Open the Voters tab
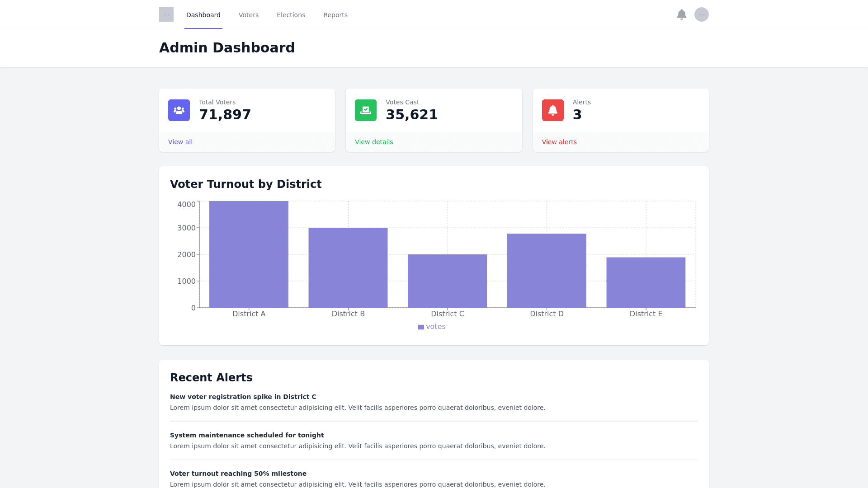 [x=249, y=15]
